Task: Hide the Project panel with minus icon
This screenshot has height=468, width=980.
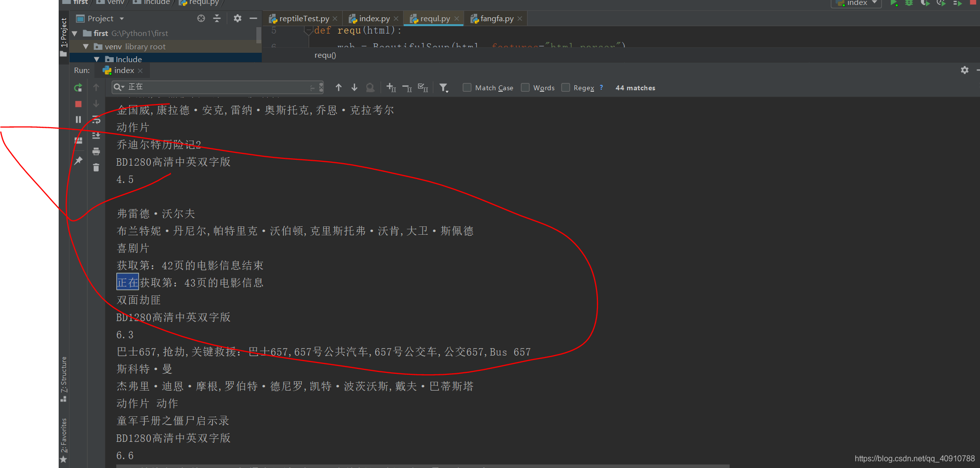Action: [x=253, y=18]
